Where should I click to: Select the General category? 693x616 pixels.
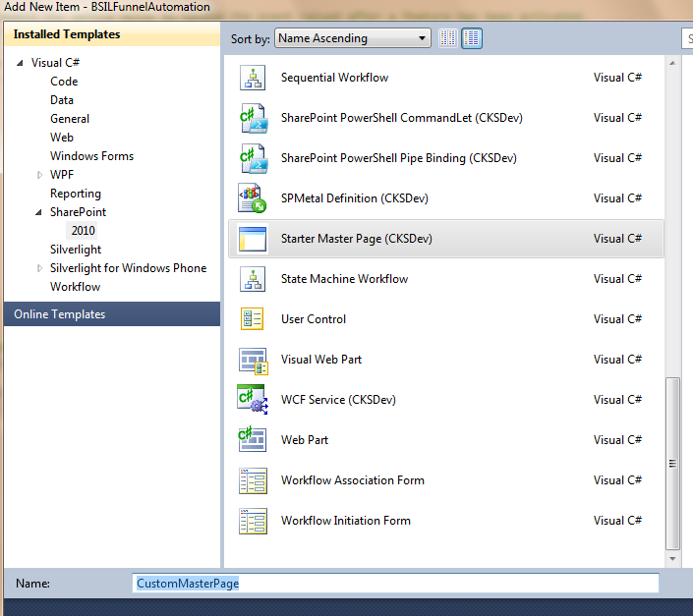click(70, 119)
